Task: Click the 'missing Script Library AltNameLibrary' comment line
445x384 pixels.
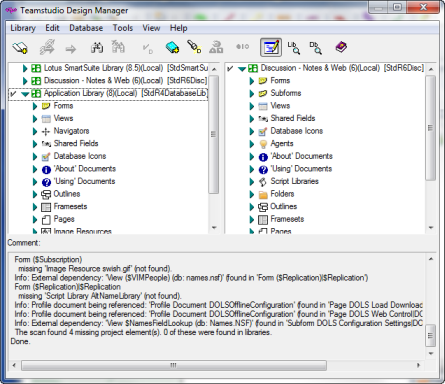Action: click(x=100, y=296)
